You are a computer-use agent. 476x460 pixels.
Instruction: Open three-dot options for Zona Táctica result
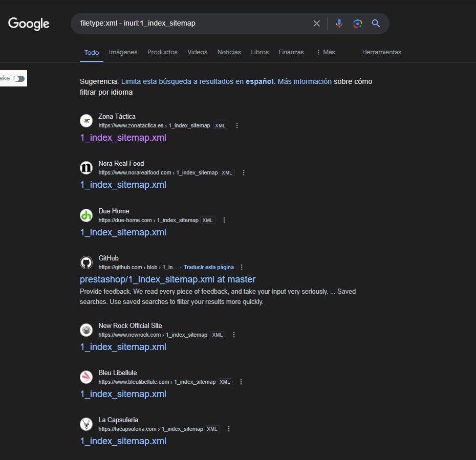(237, 125)
